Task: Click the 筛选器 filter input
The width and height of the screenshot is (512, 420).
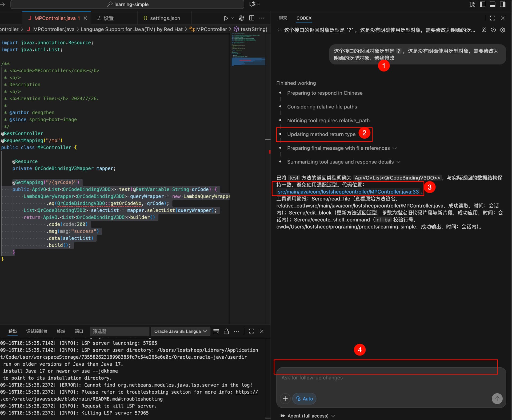Action: [x=119, y=331]
